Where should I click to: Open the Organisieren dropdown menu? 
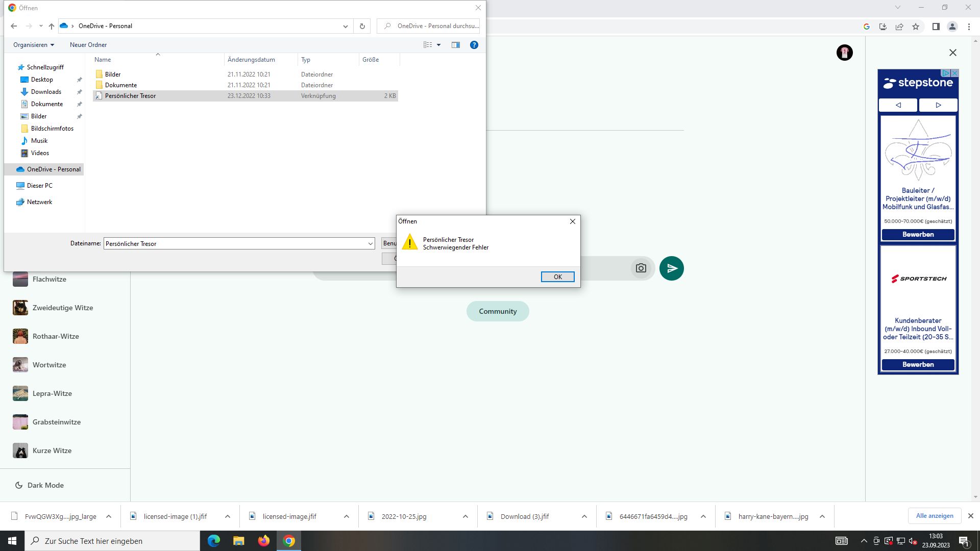(x=34, y=45)
